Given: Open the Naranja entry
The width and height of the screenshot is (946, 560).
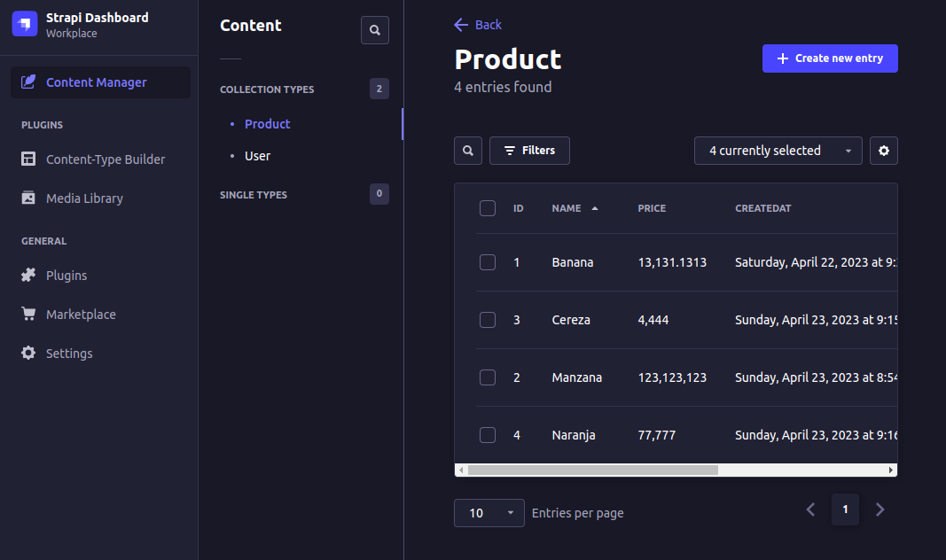Looking at the screenshot, I should 574,434.
